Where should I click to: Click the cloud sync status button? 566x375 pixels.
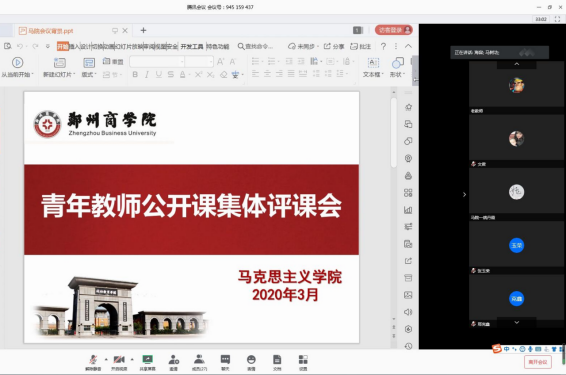(x=303, y=46)
